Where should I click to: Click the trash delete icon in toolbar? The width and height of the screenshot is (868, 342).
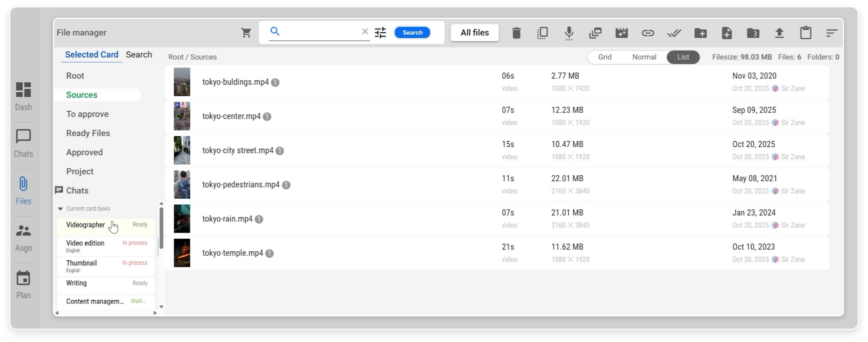pyautogui.click(x=516, y=33)
